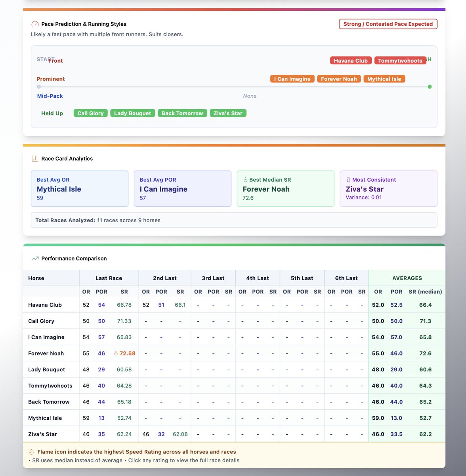
Task: Click Mythical Isle last race OR 59
Action: click(86, 418)
